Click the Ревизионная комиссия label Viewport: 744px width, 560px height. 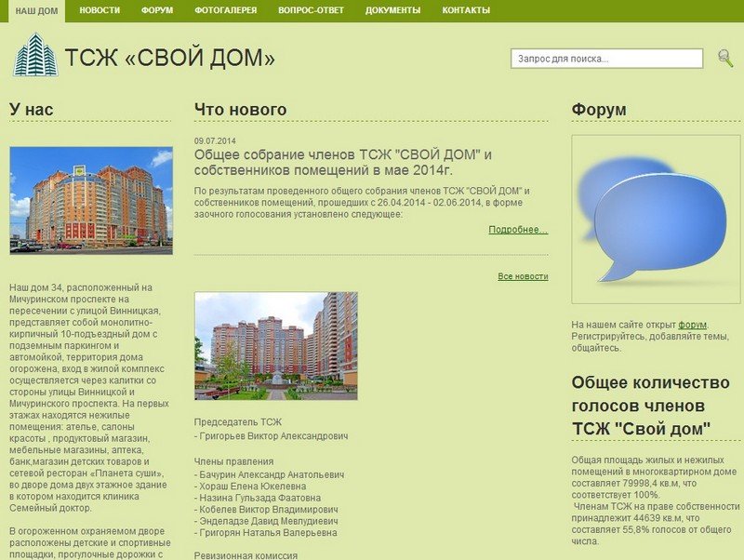[x=246, y=554]
